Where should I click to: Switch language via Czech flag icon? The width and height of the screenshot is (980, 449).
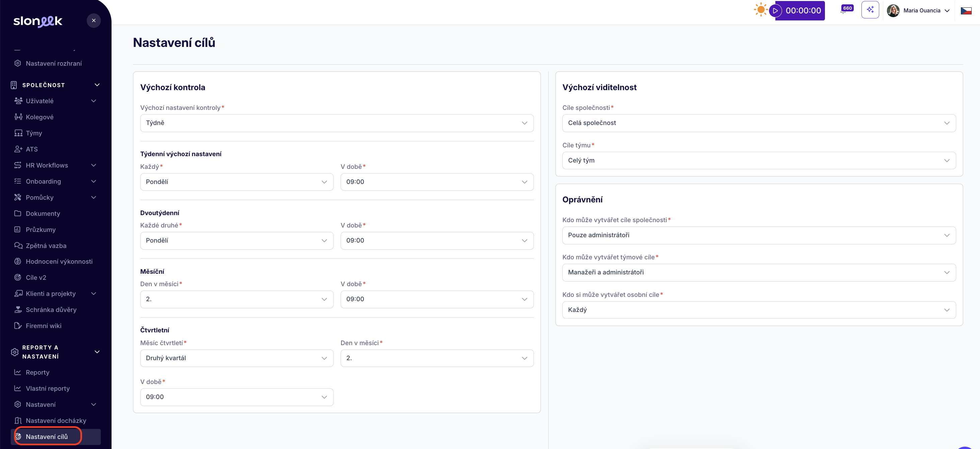tap(966, 11)
